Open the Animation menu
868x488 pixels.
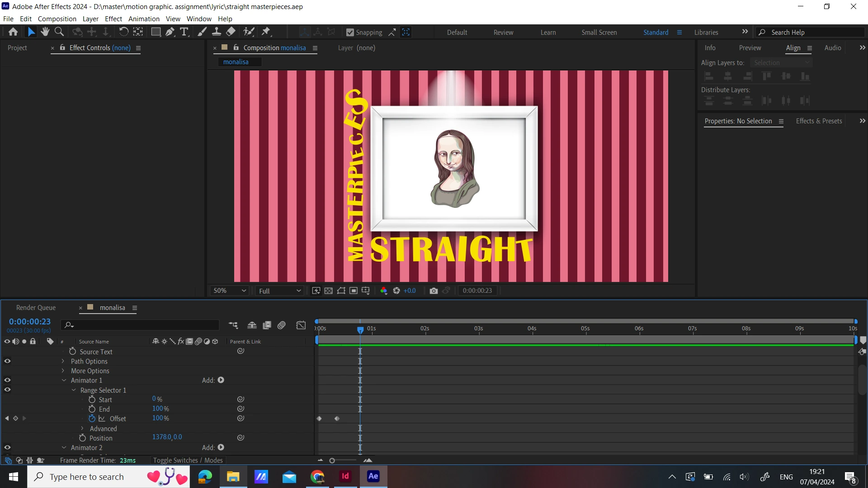click(x=144, y=19)
